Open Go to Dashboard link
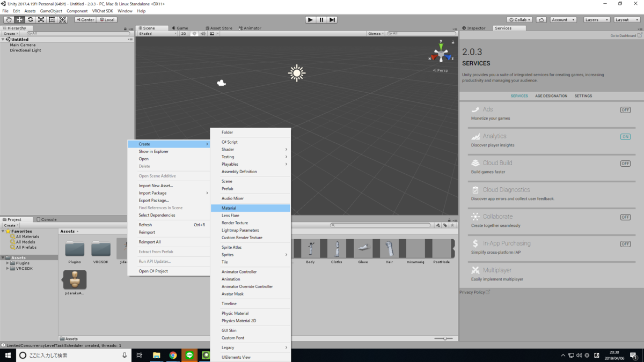 (626, 35)
